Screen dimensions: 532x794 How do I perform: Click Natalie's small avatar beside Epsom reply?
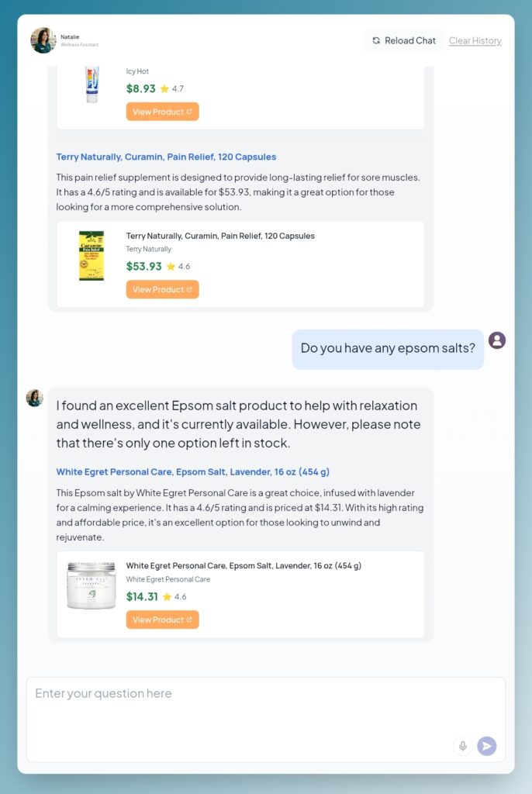pos(34,398)
